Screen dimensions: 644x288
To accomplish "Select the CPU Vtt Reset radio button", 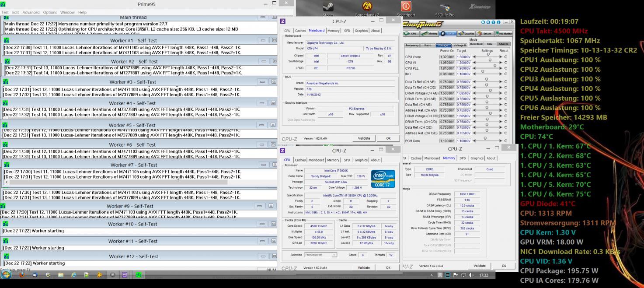I will click(x=506, y=63).
